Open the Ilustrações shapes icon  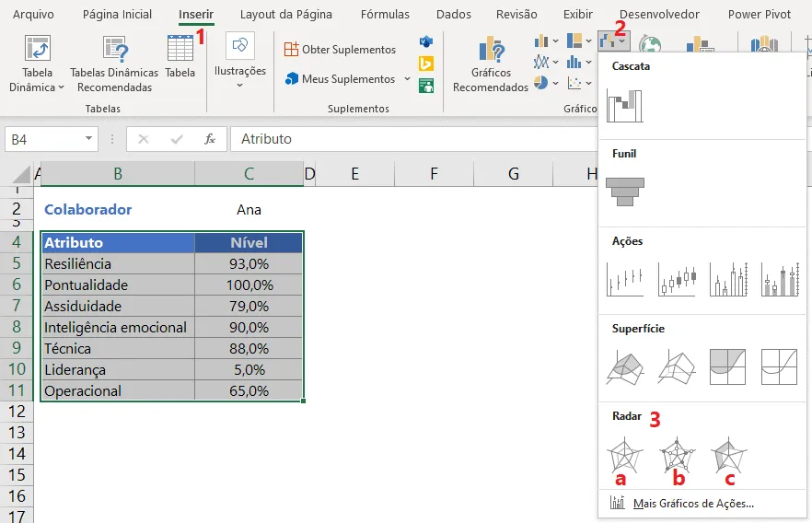pos(239,45)
